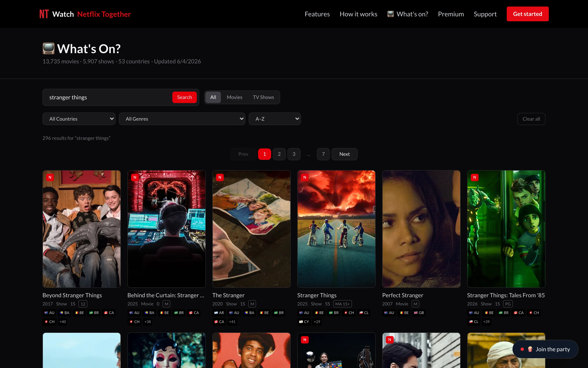Click the red Search button
The height and width of the screenshot is (368, 588).
coord(184,97)
